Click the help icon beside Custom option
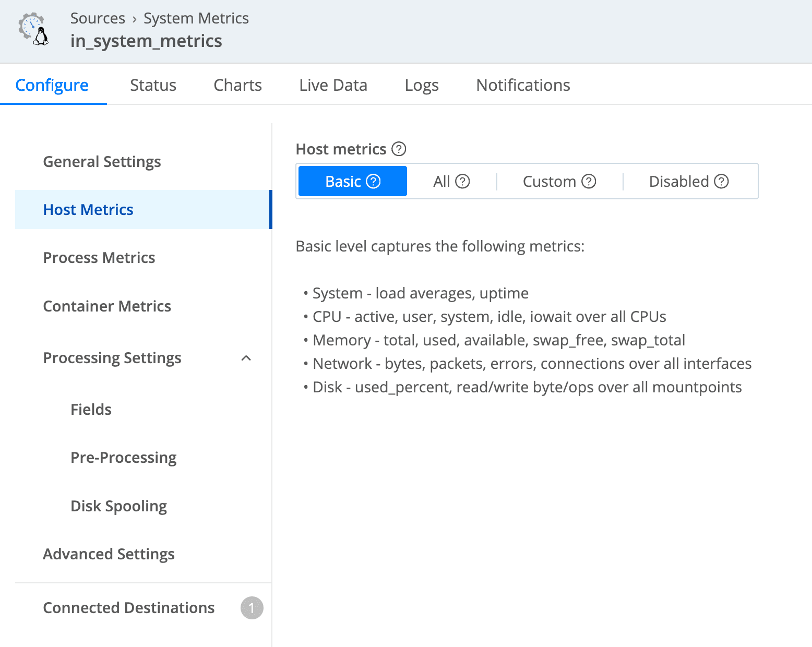Viewport: 812px width, 647px height. 589,181
